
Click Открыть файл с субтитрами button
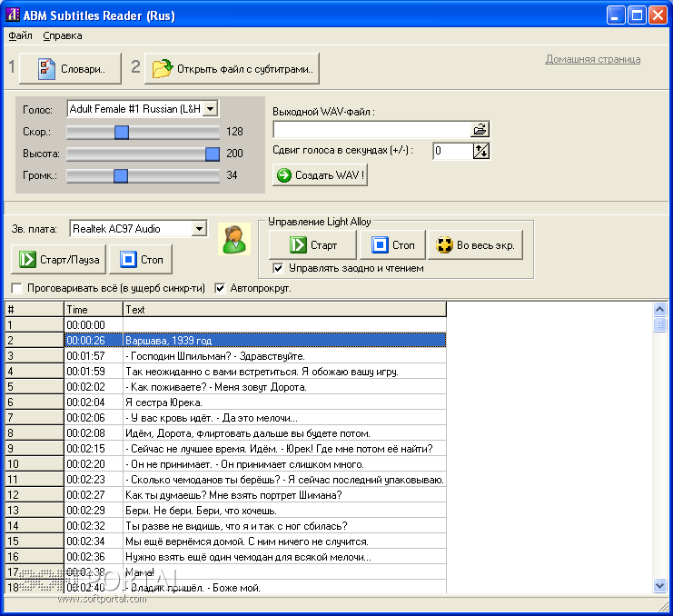point(233,68)
